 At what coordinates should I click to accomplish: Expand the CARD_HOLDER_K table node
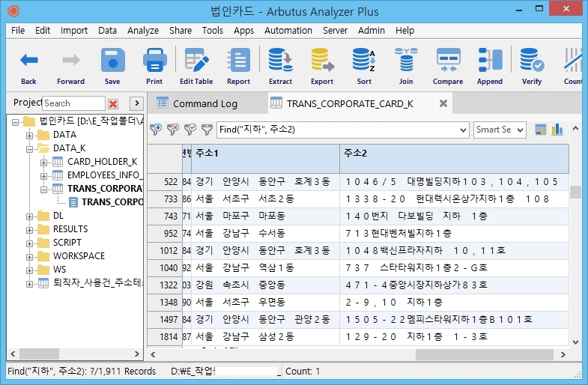pos(43,163)
